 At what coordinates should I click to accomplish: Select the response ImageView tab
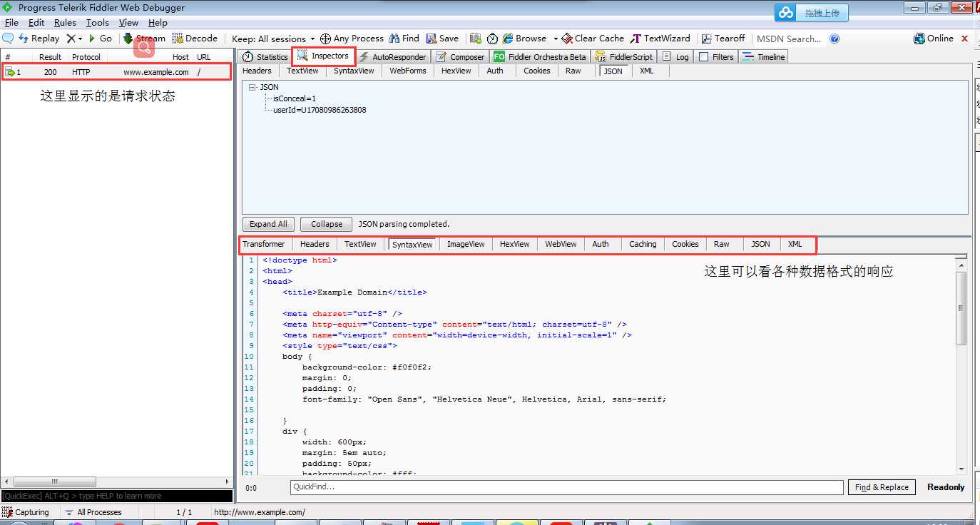[466, 244]
